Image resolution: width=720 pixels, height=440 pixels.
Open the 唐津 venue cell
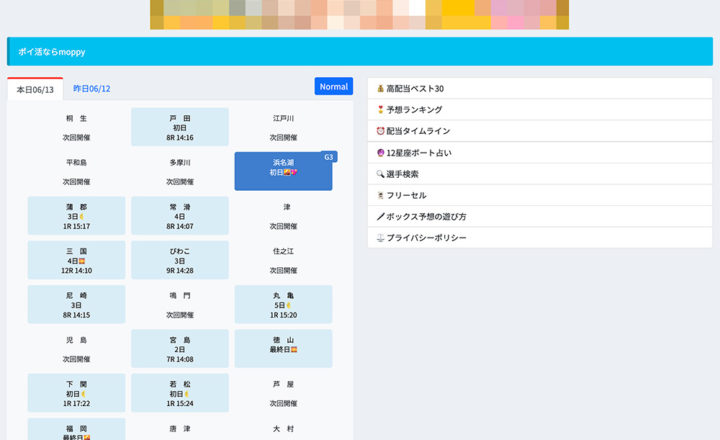(180, 430)
